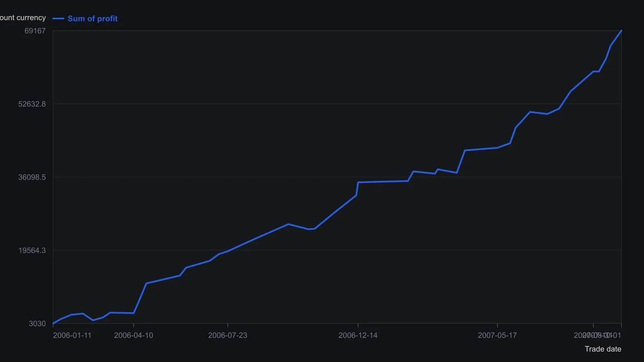Click the profit line's peak at 69167

[621, 31]
